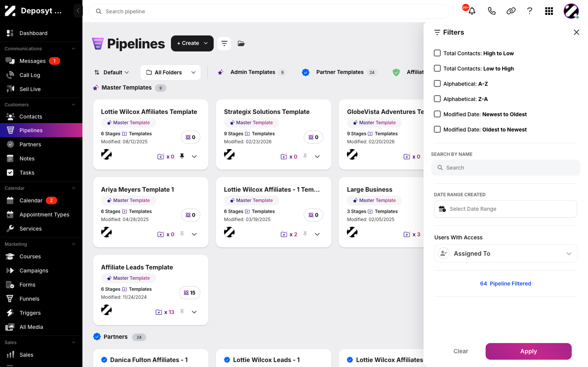Open the Assigned To dropdown
588x367 pixels.
(506, 253)
